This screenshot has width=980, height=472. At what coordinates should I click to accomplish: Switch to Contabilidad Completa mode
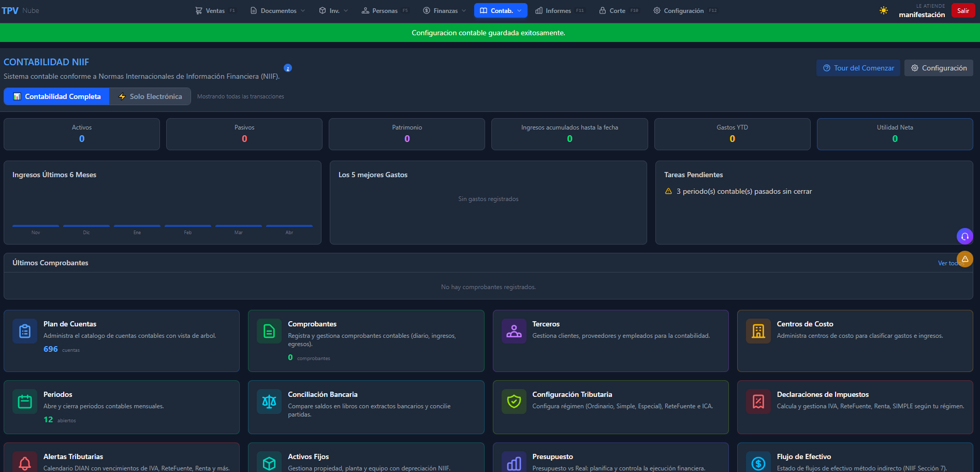[57, 96]
